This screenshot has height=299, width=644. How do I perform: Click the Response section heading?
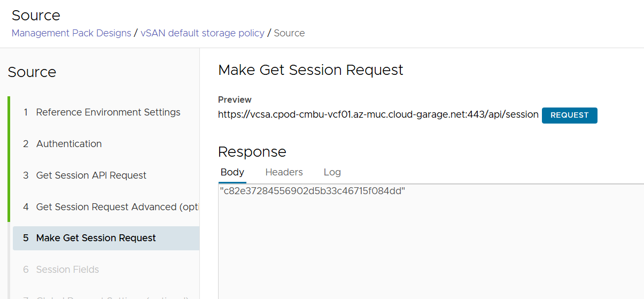click(252, 151)
